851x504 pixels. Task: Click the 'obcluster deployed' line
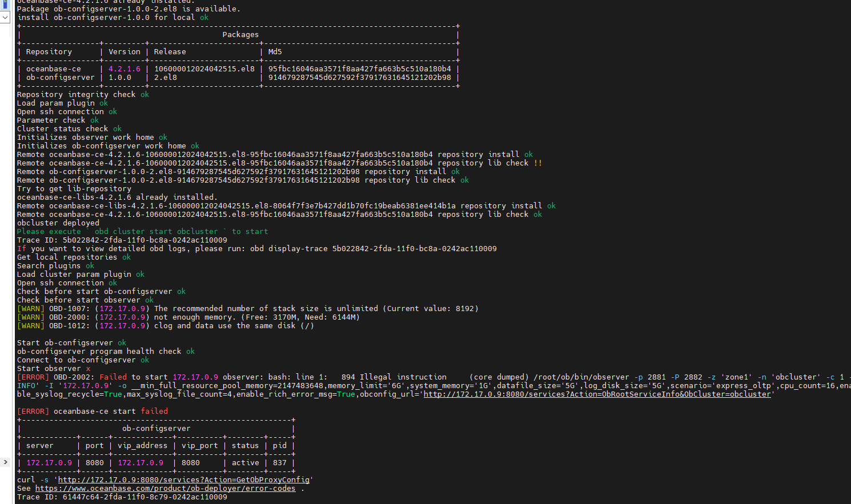coord(58,223)
